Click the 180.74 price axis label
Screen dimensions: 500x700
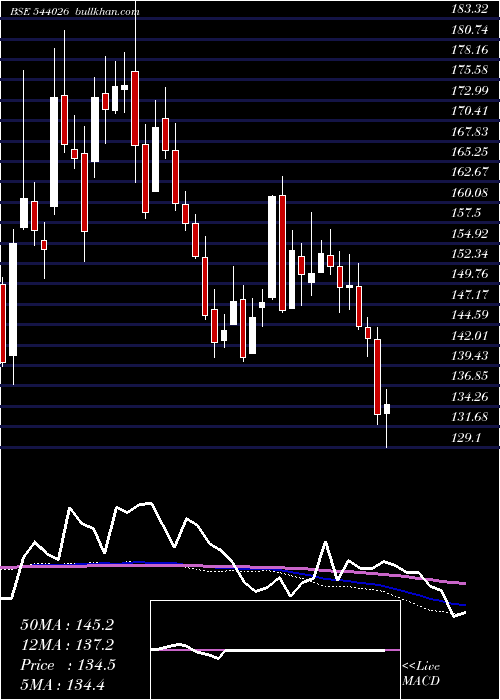point(469,30)
